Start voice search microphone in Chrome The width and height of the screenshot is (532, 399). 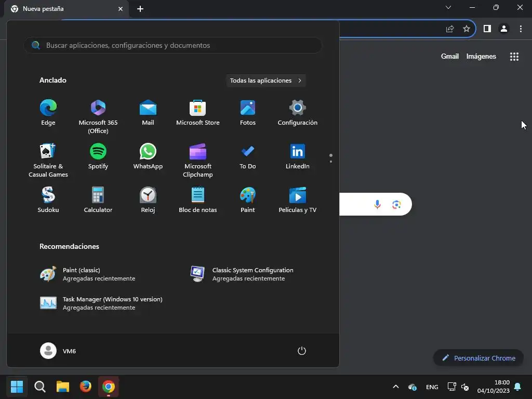377,204
